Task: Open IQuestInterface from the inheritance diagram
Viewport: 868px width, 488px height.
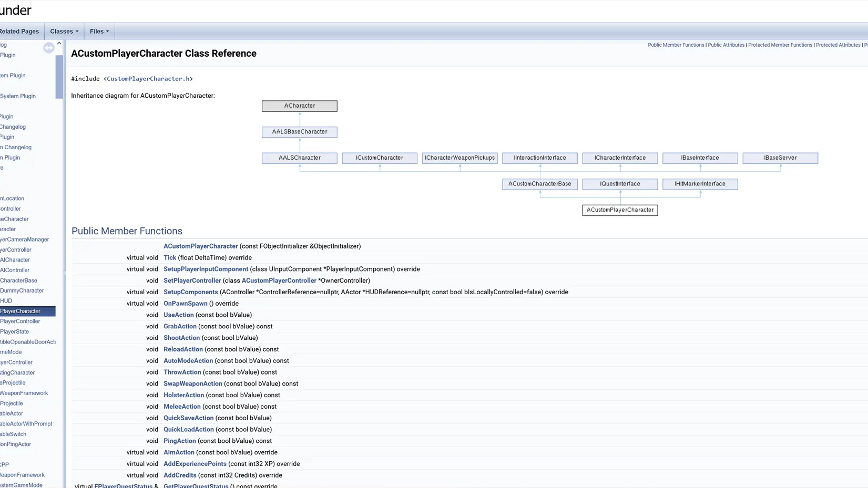Action: 620,184
